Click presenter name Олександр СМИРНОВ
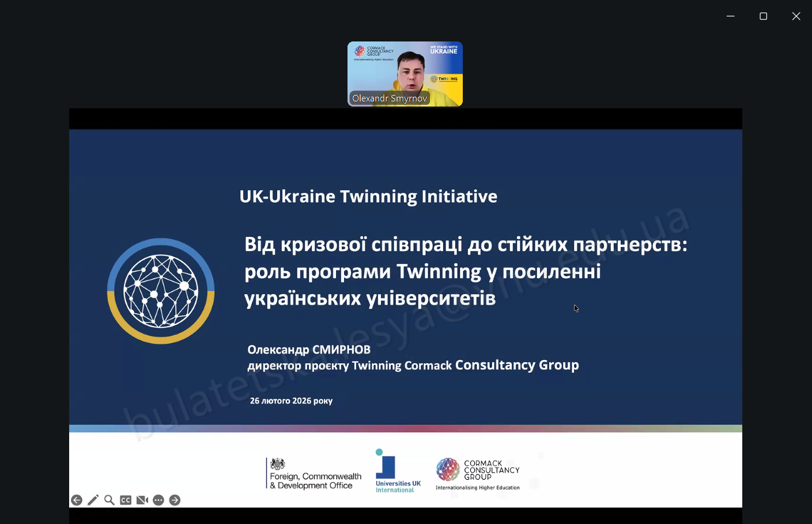Screen dimensions: 812x524 point(309,350)
